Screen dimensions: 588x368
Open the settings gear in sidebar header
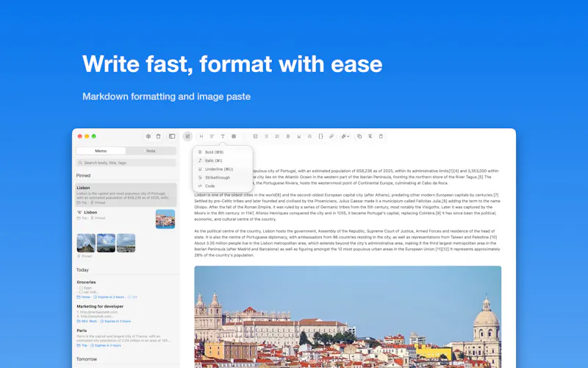click(148, 136)
